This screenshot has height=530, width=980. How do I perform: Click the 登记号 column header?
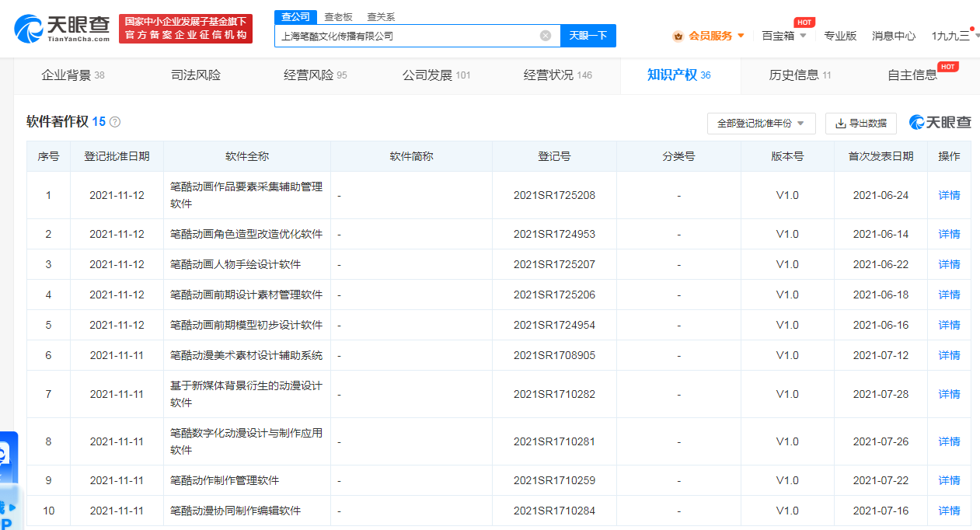click(554, 156)
